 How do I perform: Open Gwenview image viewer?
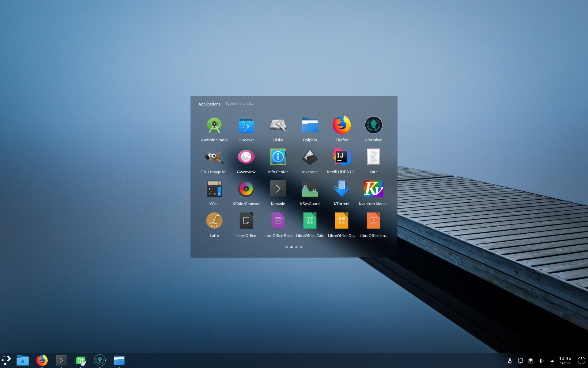(246, 161)
